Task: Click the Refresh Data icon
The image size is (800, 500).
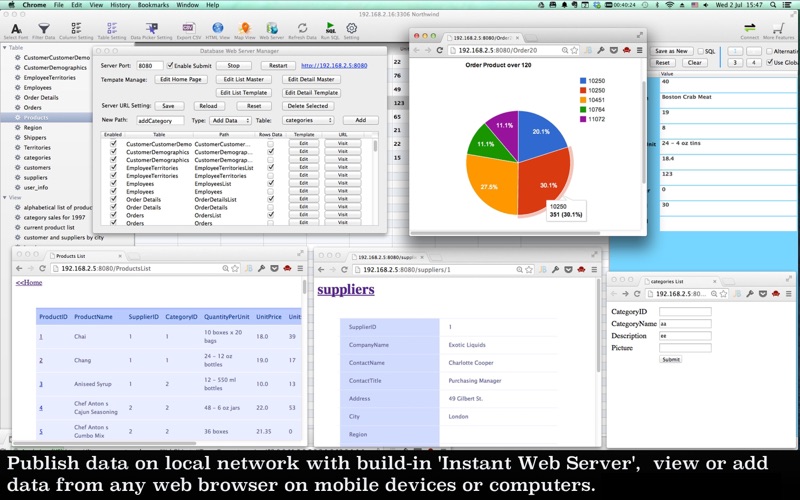Action: pos(302,28)
